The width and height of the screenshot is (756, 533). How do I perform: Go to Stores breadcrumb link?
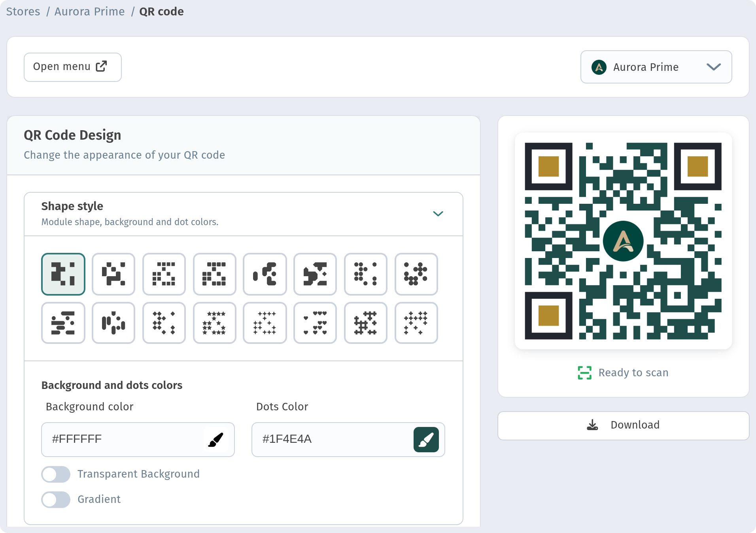point(23,11)
